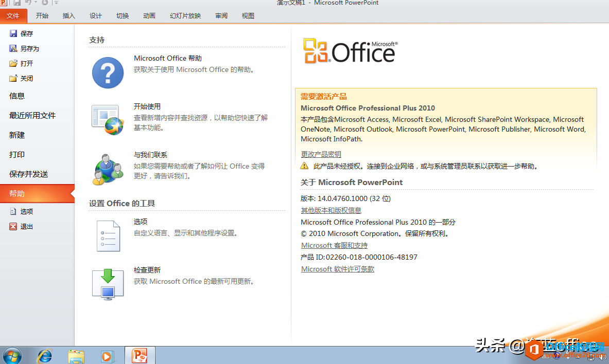Open the Microsoft 软件许可条款 link
The image size is (609, 364).
coord(337,269)
